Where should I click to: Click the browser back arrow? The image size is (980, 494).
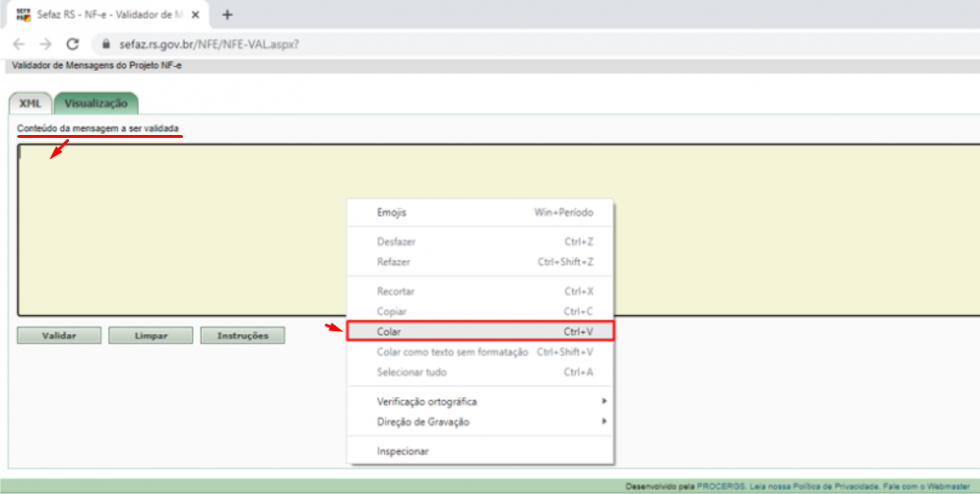point(19,44)
